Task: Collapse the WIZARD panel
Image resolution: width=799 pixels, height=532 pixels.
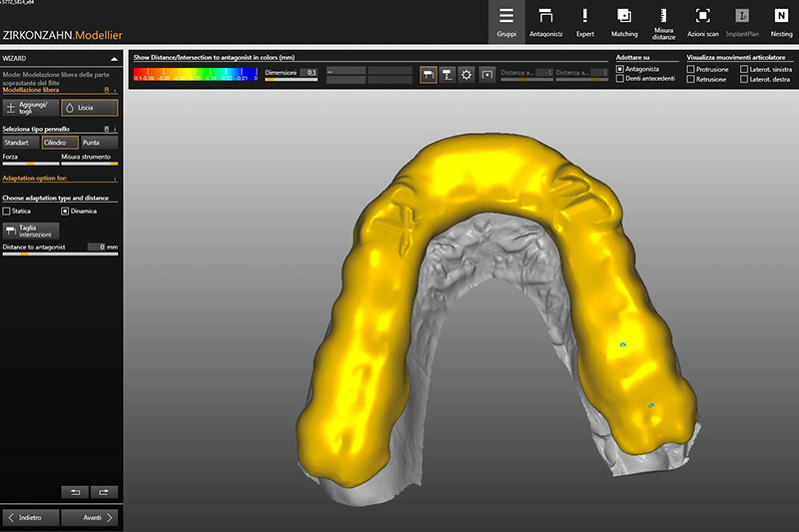Action: point(114,59)
